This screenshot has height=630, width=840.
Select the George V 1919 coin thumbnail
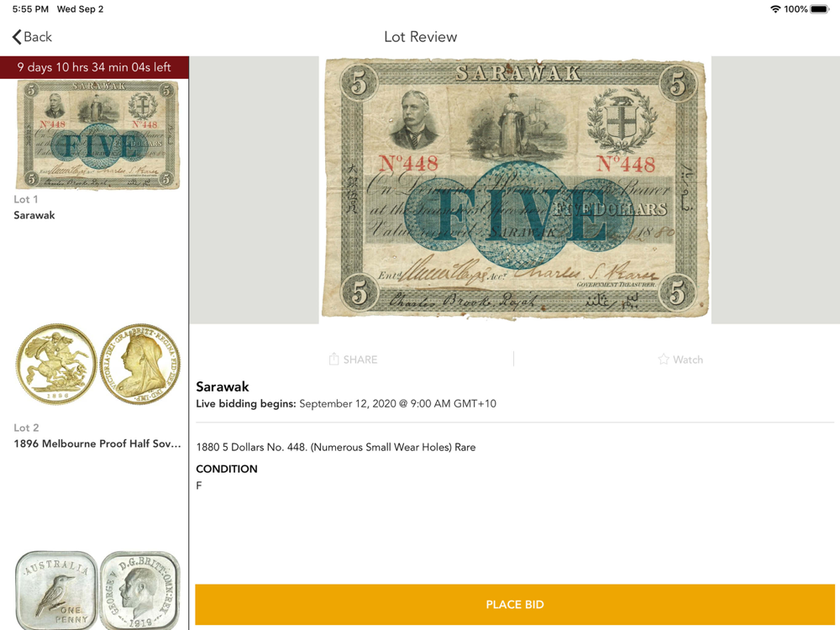click(x=139, y=591)
